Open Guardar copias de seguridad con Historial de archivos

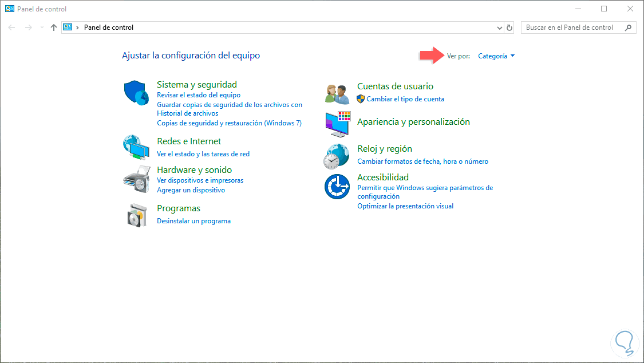(x=230, y=109)
